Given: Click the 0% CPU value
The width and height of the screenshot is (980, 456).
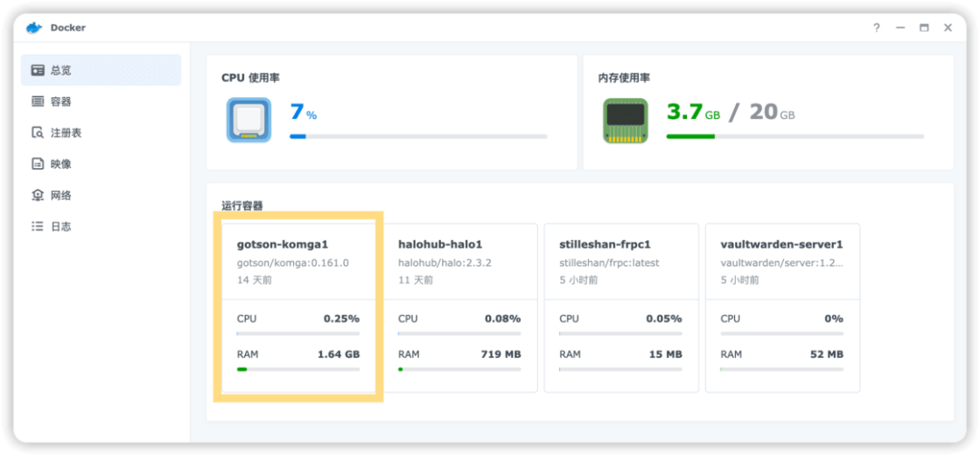Looking at the screenshot, I should [x=834, y=319].
